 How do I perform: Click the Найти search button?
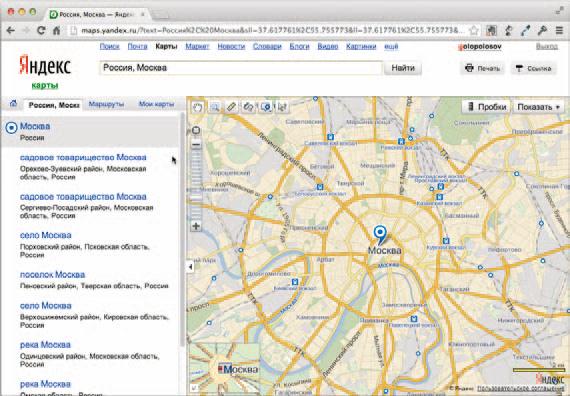pyautogui.click(x=403, y=68)
